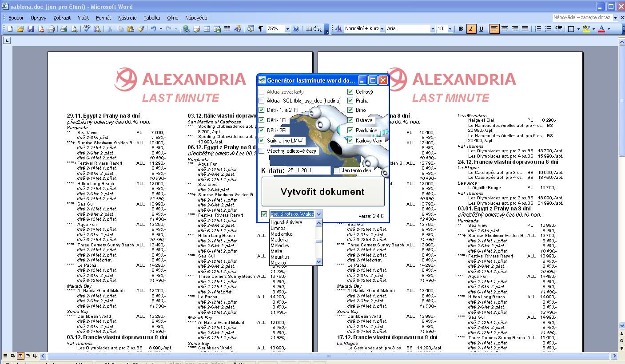Open the Tabulka menu
Screen dimensions: 625x364
[x=151, y=18]
